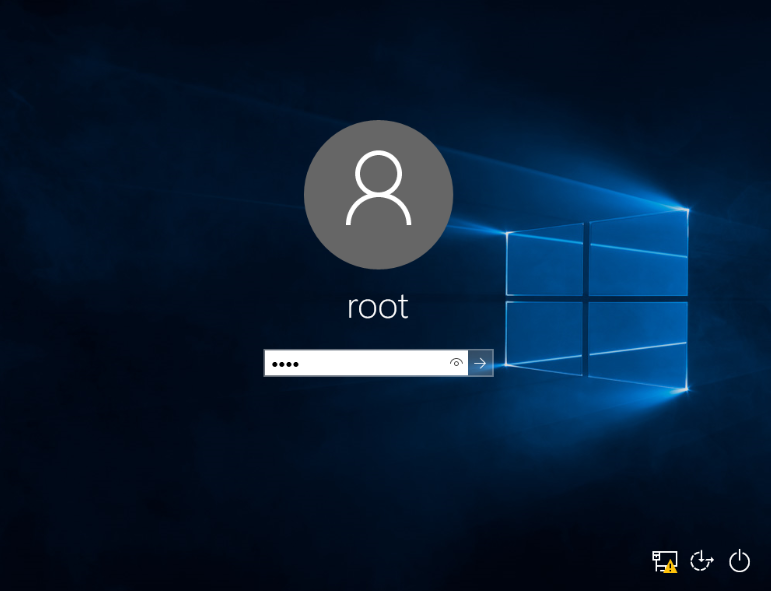The image size is (771, 591).
Task: Click the lower-left pane of Windows logo
Action: click(545, 334)
